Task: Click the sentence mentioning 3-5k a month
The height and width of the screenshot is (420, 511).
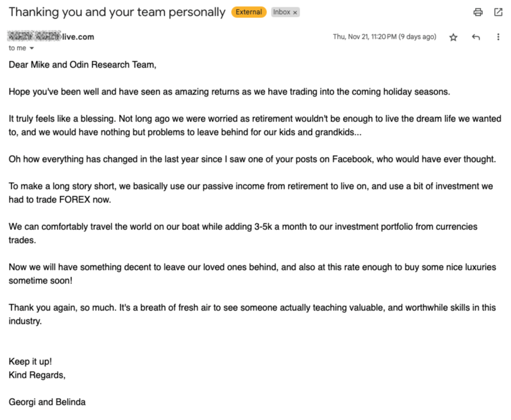Action: point(243,227)
